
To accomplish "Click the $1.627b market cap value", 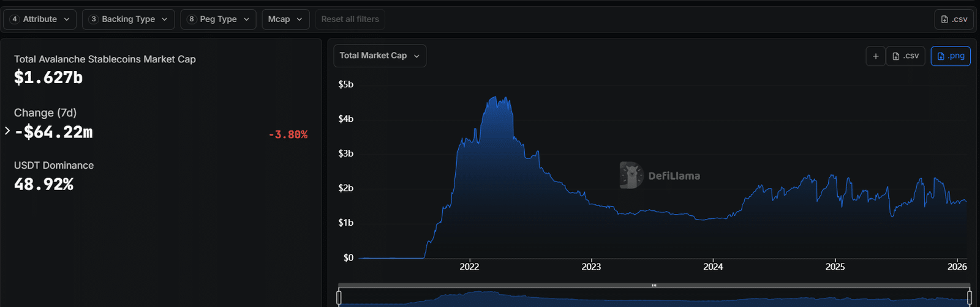I will coord(48,78).
